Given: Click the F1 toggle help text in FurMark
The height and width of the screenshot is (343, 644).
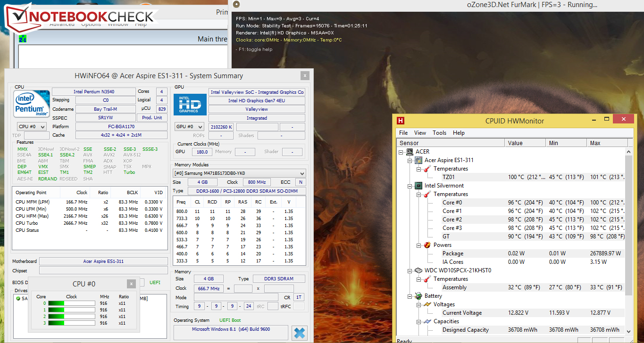Looking at the screenshot, I should click(x=255, y=49).
